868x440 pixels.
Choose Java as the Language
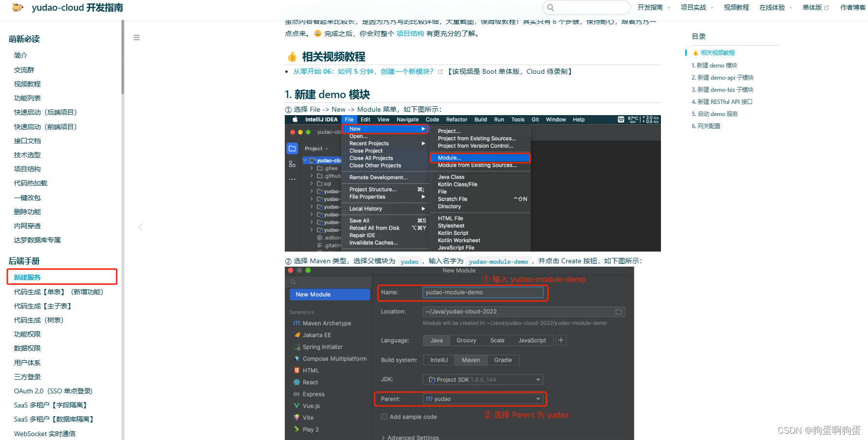[436, 340]
